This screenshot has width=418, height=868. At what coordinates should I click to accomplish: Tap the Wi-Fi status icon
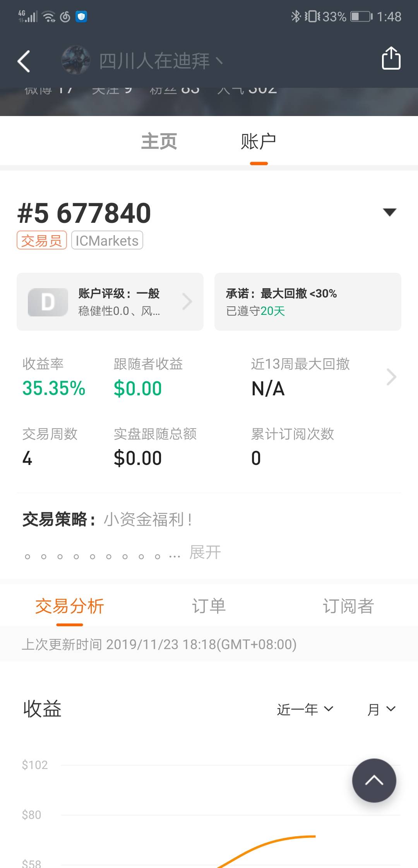[x=49, y=17]
